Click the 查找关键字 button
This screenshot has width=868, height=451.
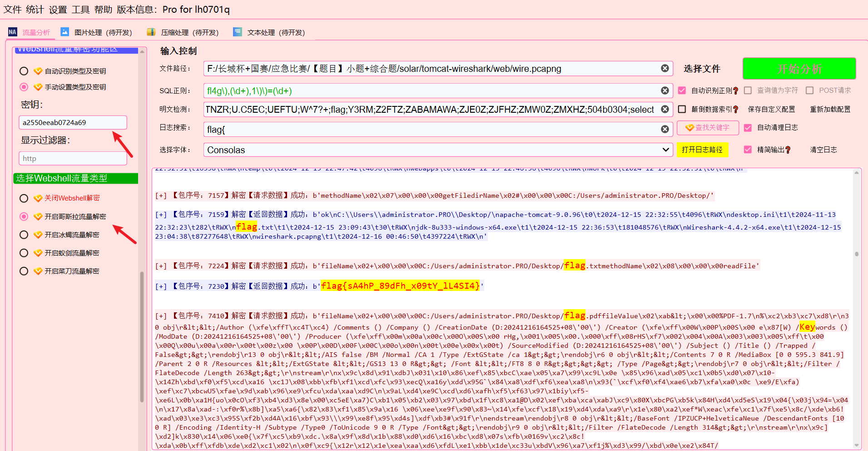click(708, 128)
